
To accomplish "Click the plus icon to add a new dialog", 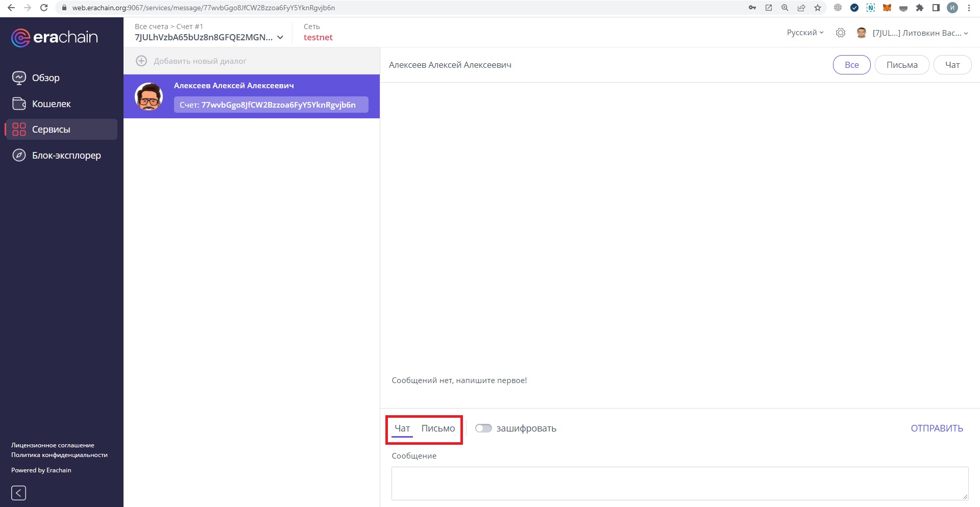I will click(x=141, y=61).
